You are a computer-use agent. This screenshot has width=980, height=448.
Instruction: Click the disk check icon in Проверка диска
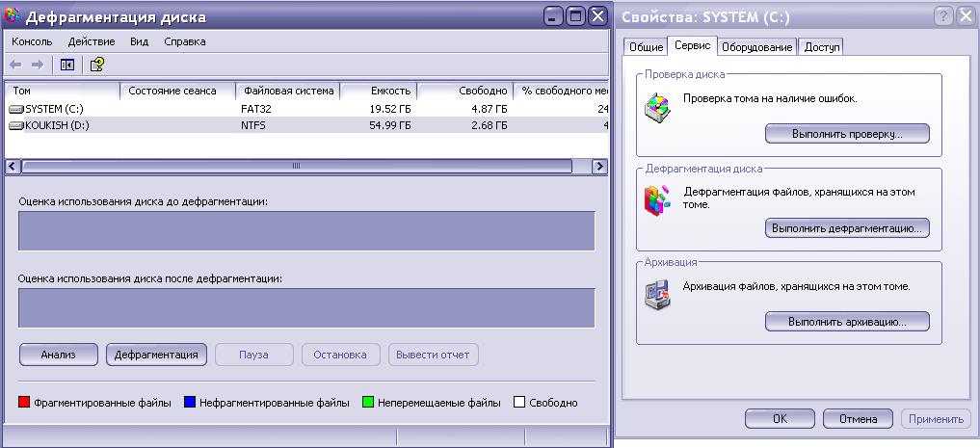click(x=657, y=106)
